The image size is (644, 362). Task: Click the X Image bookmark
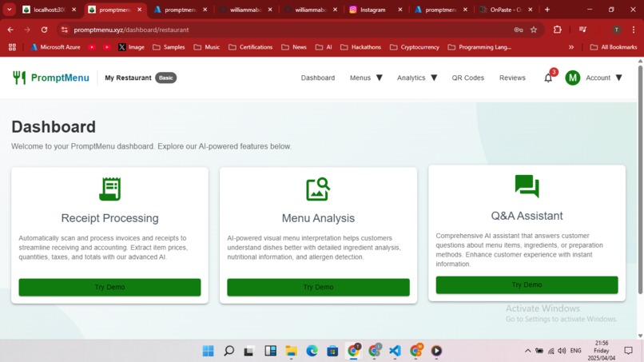[131, 47]
